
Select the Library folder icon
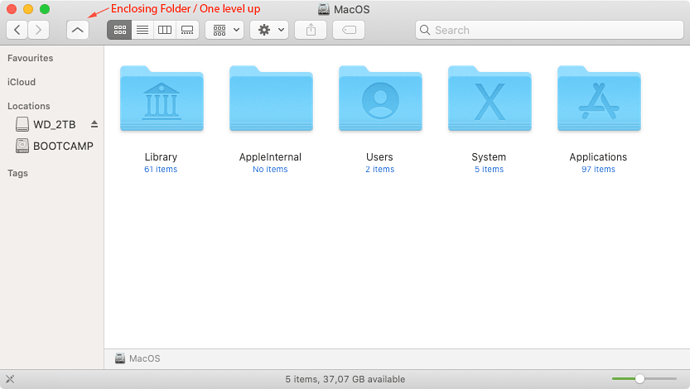161,98
